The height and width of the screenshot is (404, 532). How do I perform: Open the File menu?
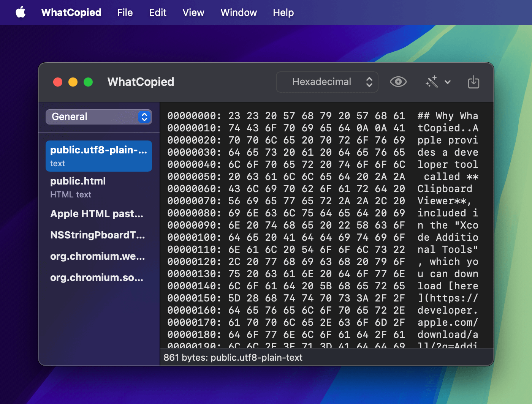(125, 13)
